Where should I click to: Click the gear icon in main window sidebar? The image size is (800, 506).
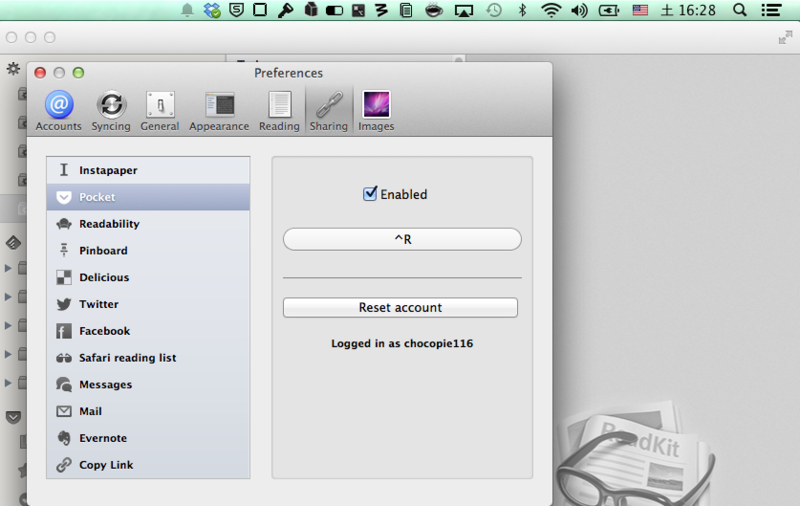13,68
